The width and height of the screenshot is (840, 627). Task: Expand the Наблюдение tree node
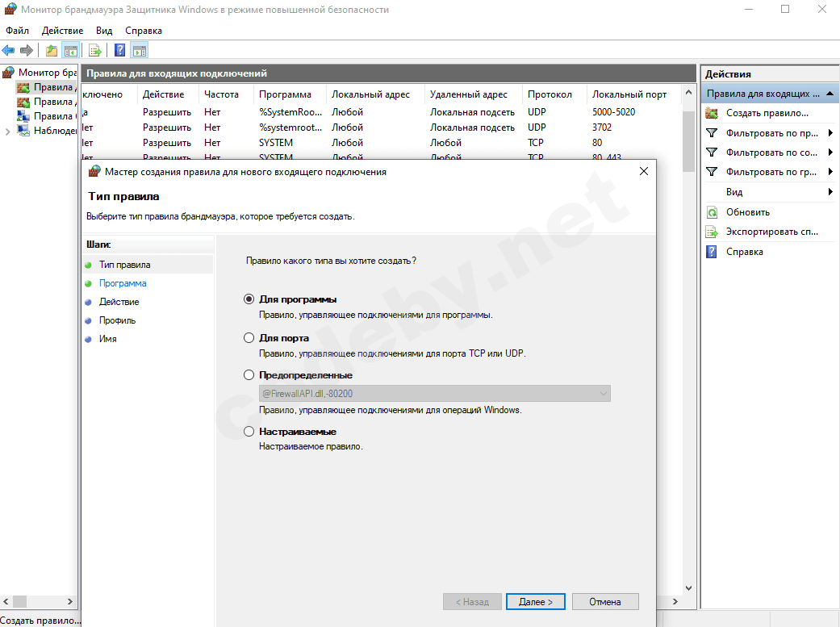pyautogui.click(x=8, y=131)
